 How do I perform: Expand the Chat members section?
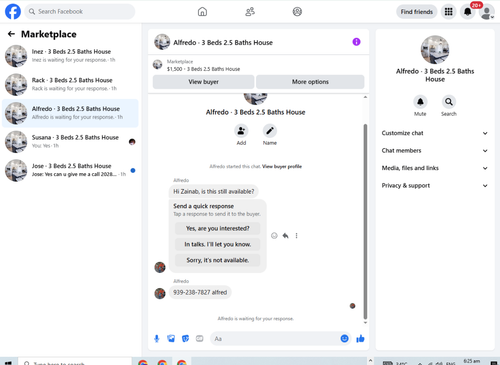point(435,151)
